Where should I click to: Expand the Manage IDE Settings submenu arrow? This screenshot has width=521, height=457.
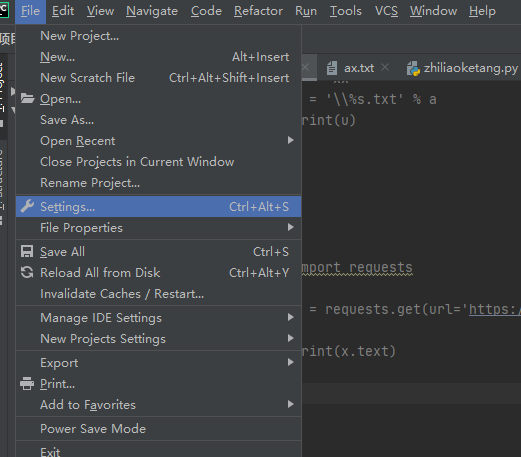291,317
